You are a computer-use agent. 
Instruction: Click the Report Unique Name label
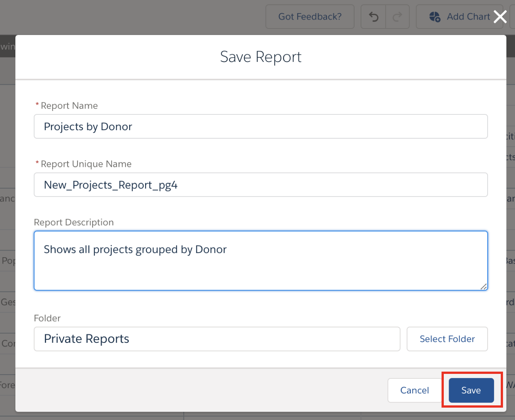tap(86, 164)
